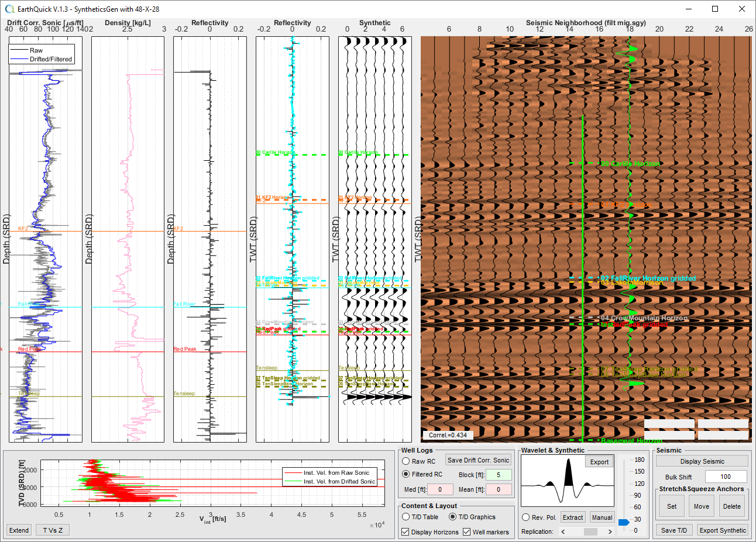Image resolution: width=756 pixels, height=542 pixels.
Task: Click 'Inst. Vel. from Drifted Sonic' legend entry
Action: tap(339, 481)
